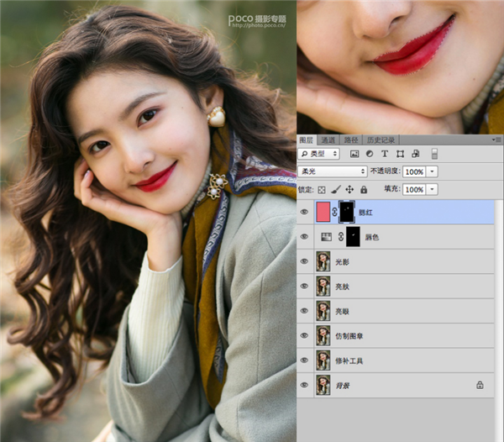Open the 类型 filter type dropdown

pyautogui.click(x=320, y=155)
